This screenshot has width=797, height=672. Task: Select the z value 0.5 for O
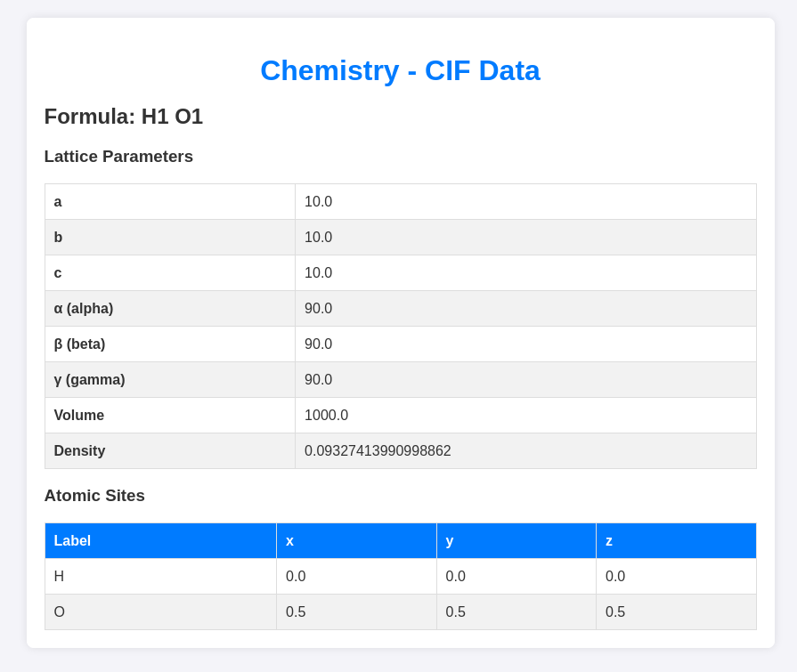pos(615,611)
